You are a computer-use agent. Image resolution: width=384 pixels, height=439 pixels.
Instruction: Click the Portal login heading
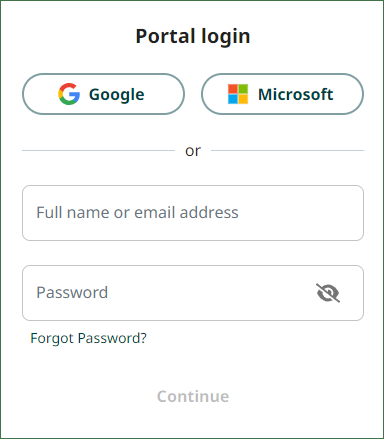tap(193, 36)
